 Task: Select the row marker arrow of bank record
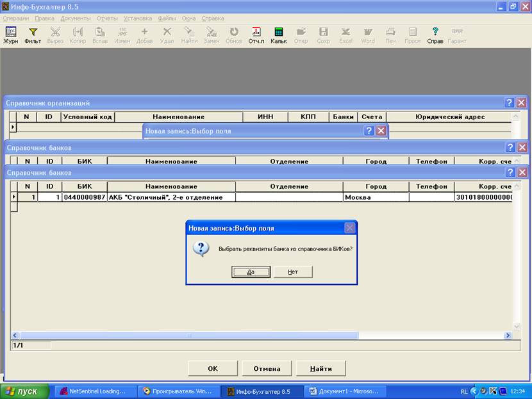point(14,197)
